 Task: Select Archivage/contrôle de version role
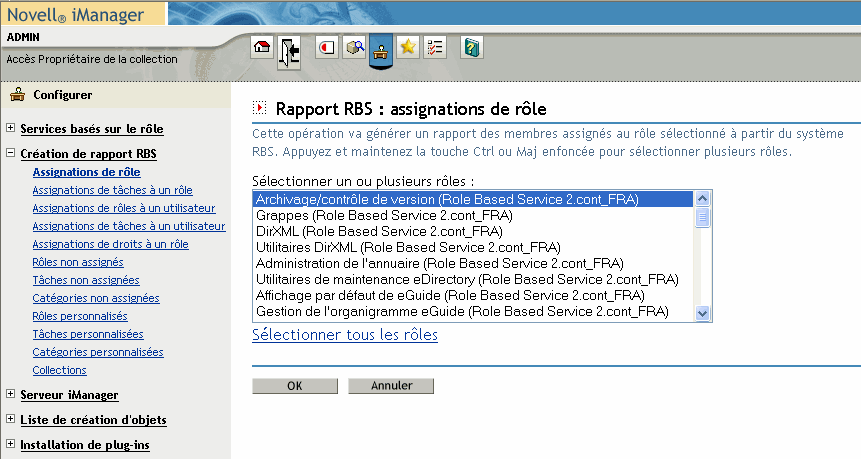coord(473,199)
